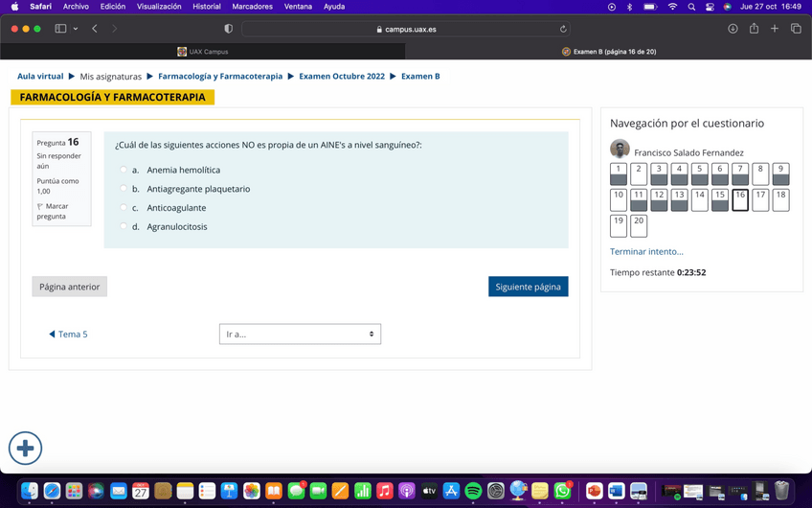Select answer a. Anemia hemolítica
The height and width of the screenshot is (508, 812).
pos(124,170)
